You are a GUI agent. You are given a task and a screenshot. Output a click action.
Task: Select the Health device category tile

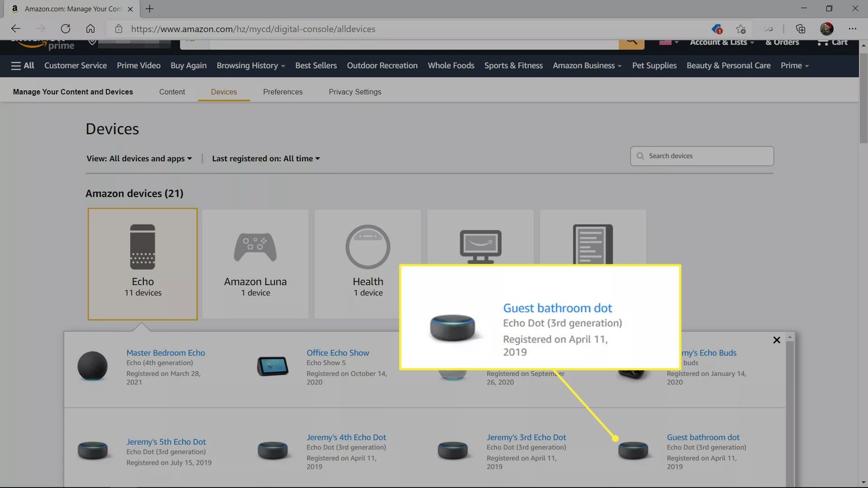click(x=368, y=264)
